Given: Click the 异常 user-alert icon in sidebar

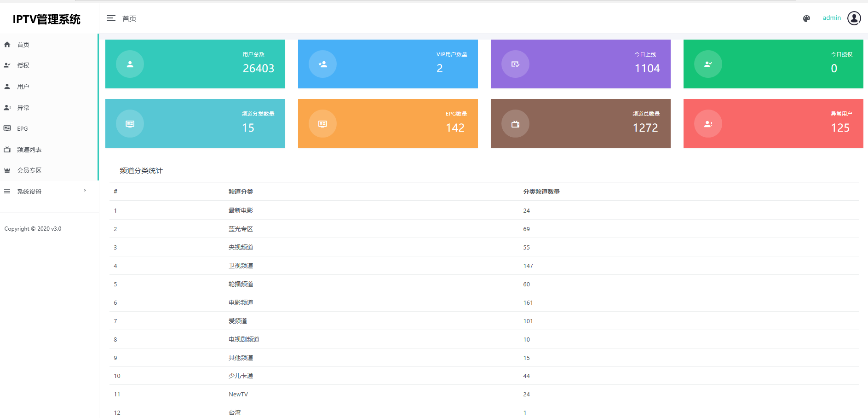Looking at the screenshot, I should click(7, 108).
